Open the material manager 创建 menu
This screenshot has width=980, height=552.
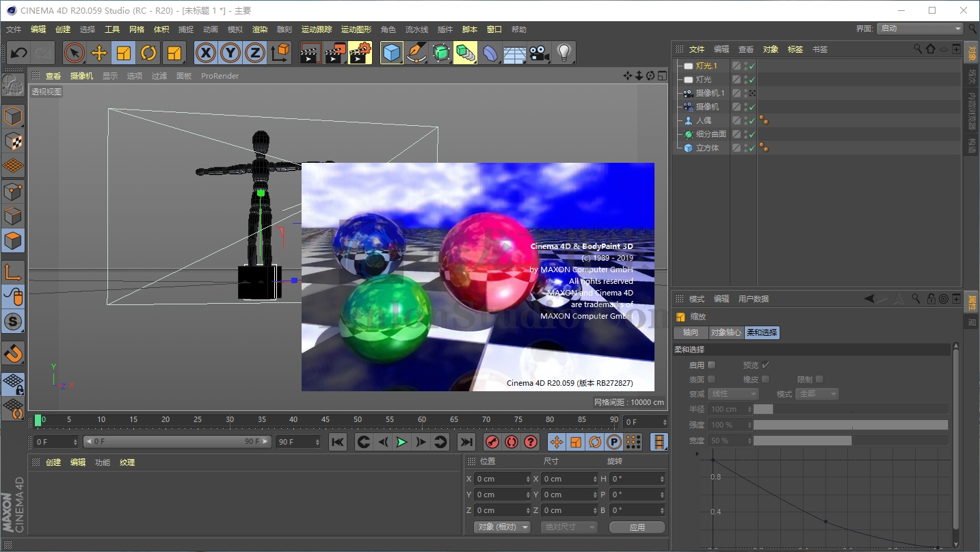[53, 462]
